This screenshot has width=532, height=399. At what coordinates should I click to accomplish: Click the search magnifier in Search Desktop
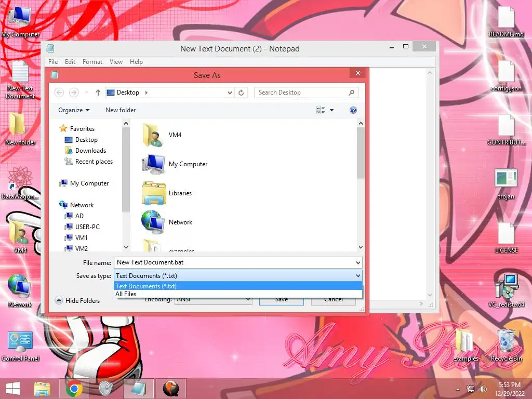point(352,92)
